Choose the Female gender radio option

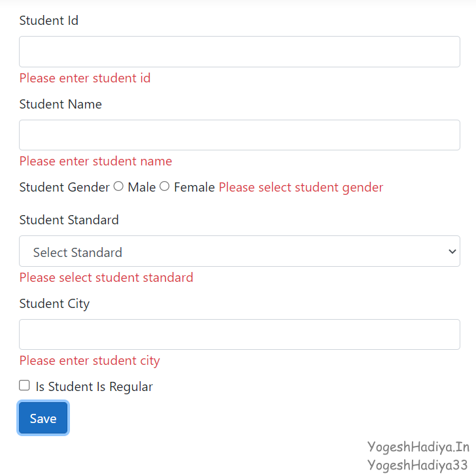165,186
